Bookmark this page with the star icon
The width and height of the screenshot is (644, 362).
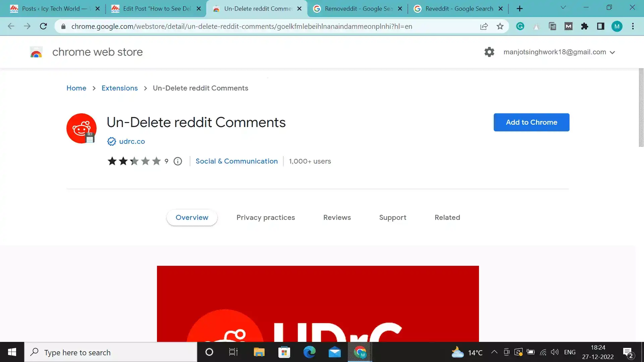coord(500,26)
